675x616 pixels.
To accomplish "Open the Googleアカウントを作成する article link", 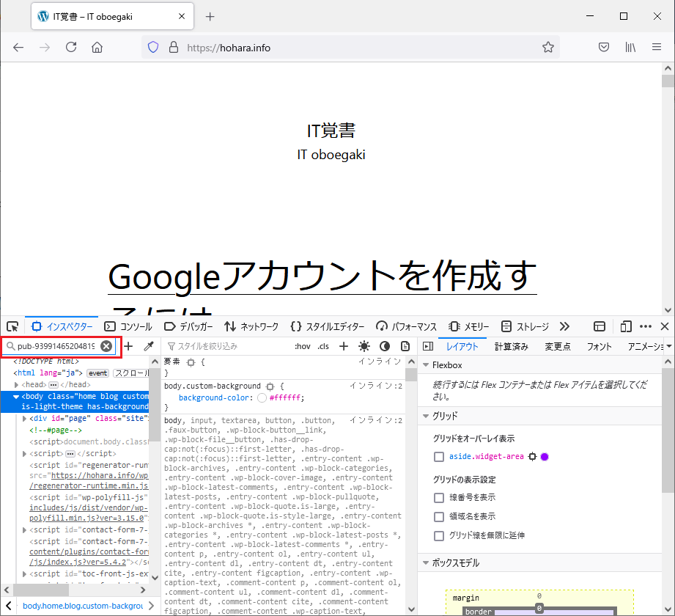I will (322, 277).
